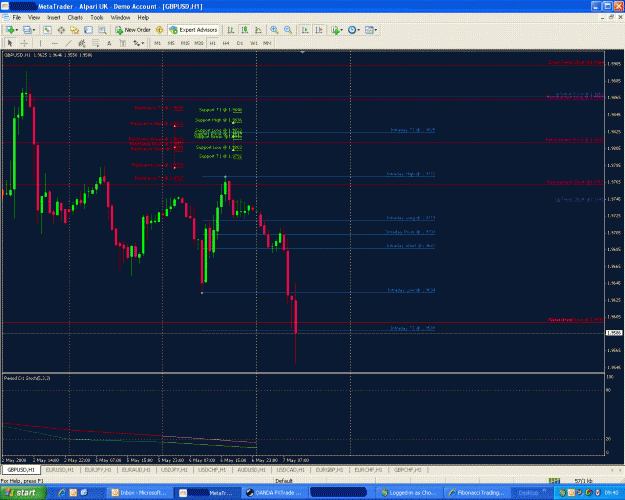Open the Profiles toolbar icon
This screenshot has width=625, height=500.
pyautogui.click(x=27, y=30)
